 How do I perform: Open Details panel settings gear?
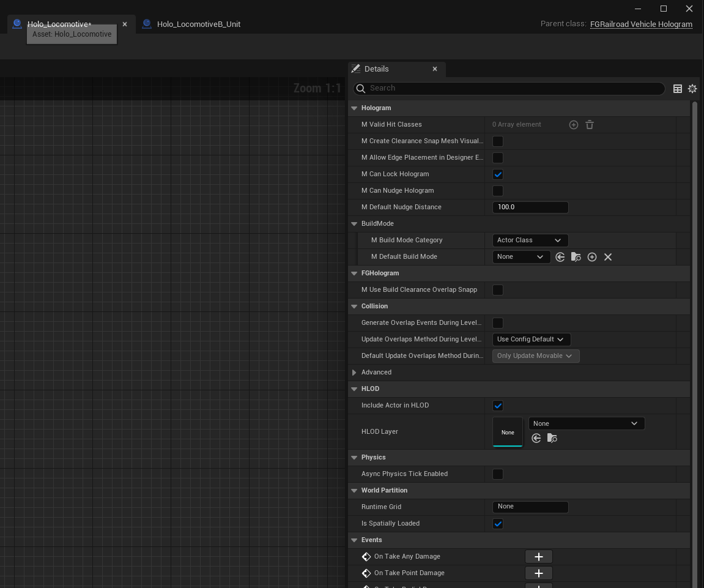[692, 89]
